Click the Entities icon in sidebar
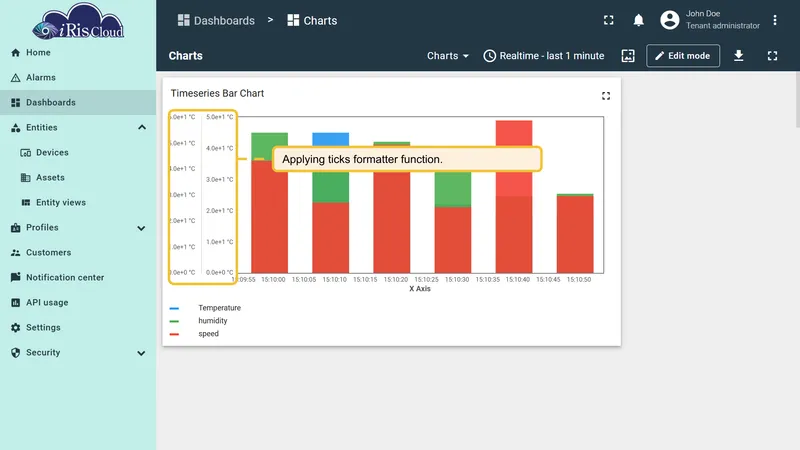Viewport: 800px width, 450px height. (x=15, y=128)
